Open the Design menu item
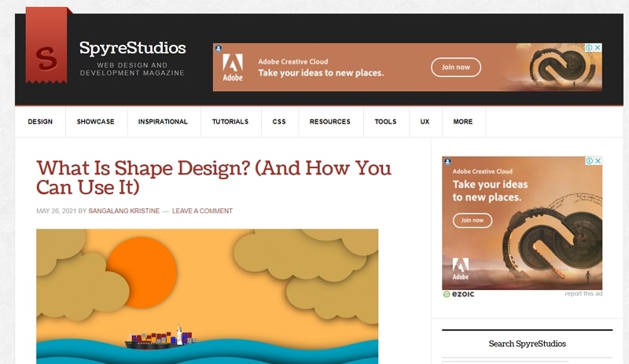 [x=40, y=122]
